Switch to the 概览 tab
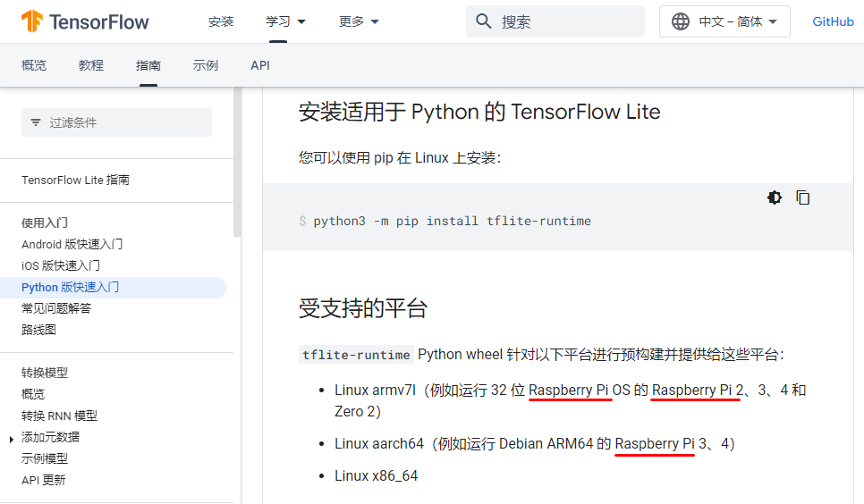The image size is (864, 504). 34,65
